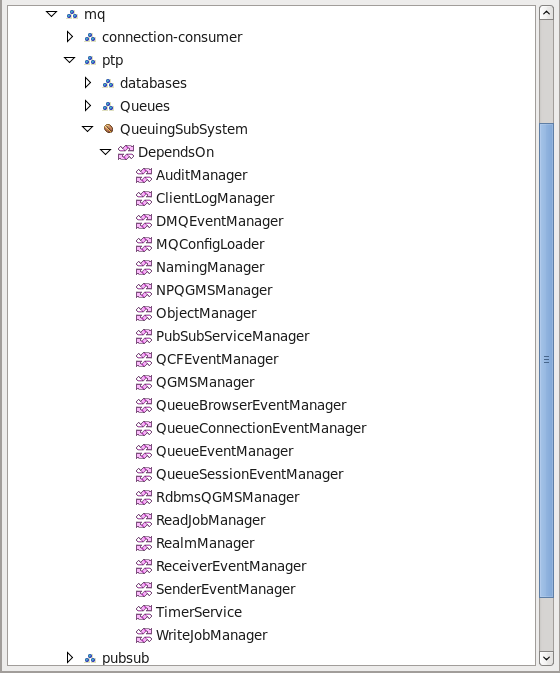The width and height of the screenshot is (560, 673).
Task: Click the vertical scrollbar thumb
Action: 546,360
